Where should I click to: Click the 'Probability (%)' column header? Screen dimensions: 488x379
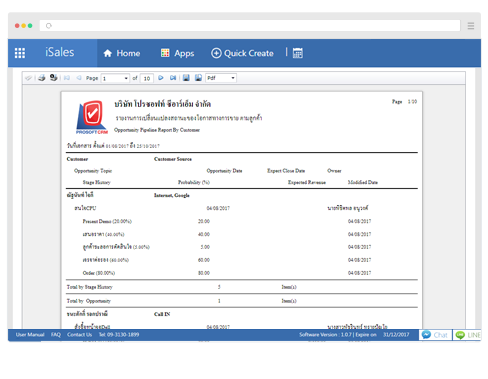pyautogui.click(x=194, y=182)
